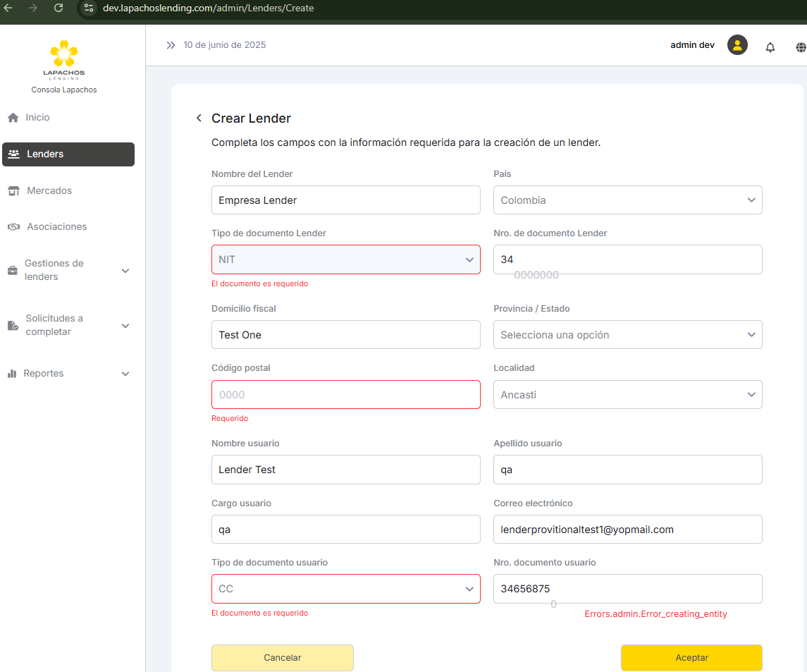
Task: Click the back arrow beside Crear Lender
Action: coord(199,118)
